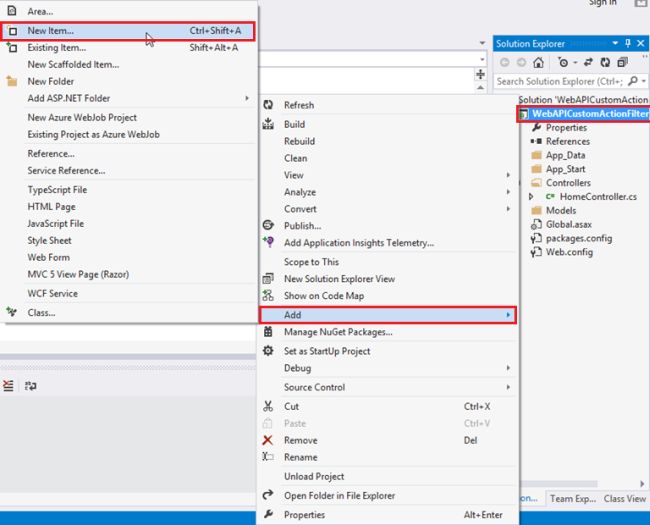Select New Item... in the Add submenu
The height and width of the screenshot is (525, 650).
[128, 31]
